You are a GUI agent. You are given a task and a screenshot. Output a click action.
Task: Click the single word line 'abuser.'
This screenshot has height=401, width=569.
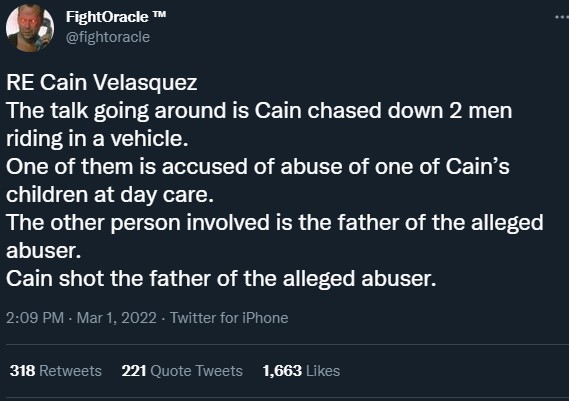44,250
